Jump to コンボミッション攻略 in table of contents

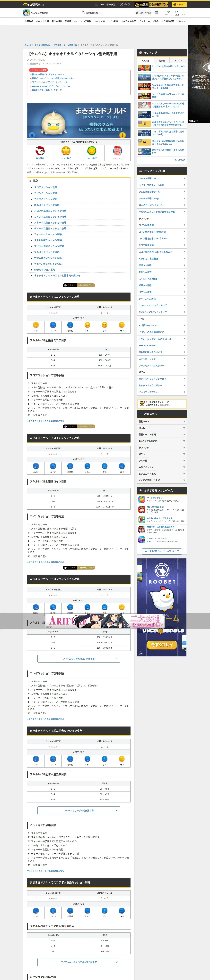pos(46,199)
